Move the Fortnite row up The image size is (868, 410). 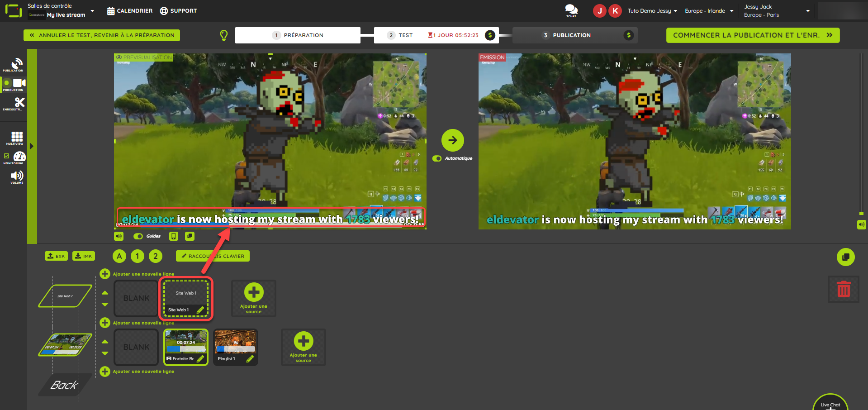pos(105,342)
